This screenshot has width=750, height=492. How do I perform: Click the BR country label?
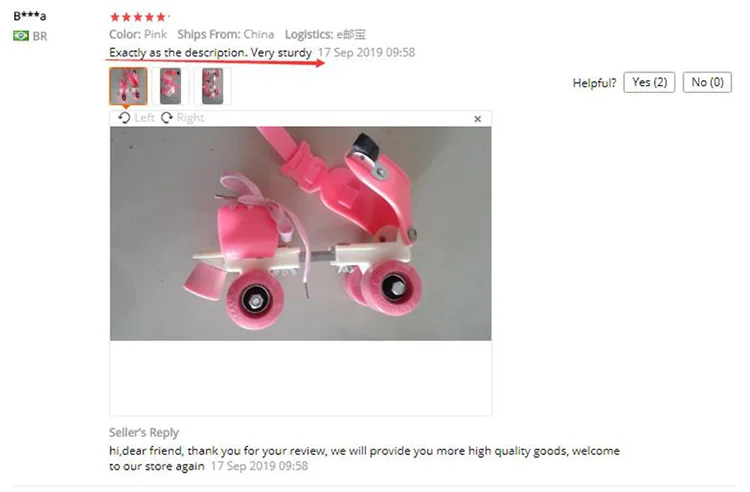point(40,36)
